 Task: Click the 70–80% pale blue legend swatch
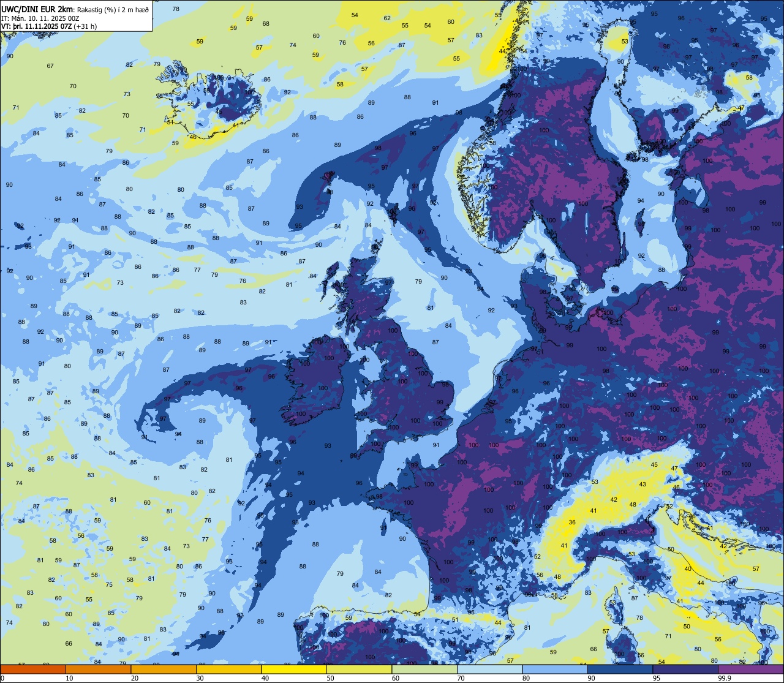489,669
